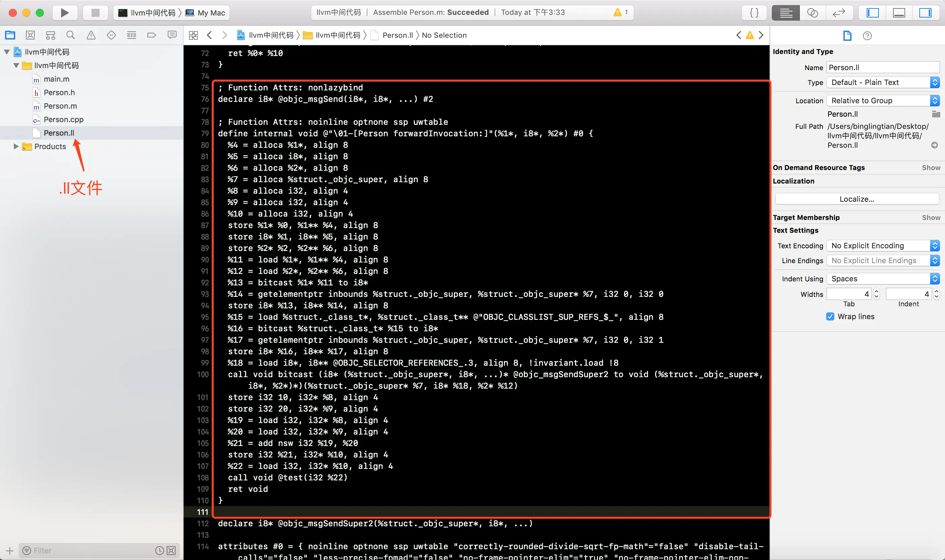This screenshot has height=560, width=945.
Task: Click the Stop button in toolbar
Action: [95, 13]
